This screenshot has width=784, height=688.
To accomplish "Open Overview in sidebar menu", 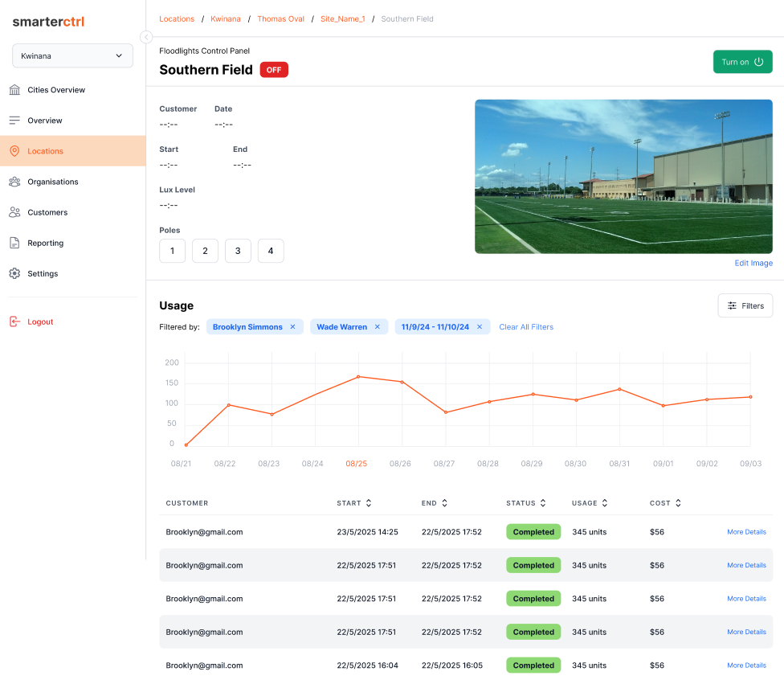I will pyautogui.click(x=72, y=121).
